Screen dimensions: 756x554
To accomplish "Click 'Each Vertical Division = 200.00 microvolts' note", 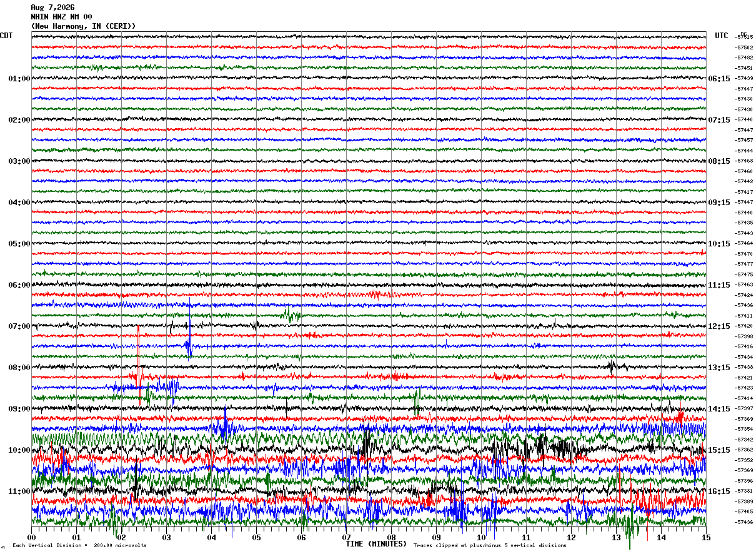I will tap(79, 545).
